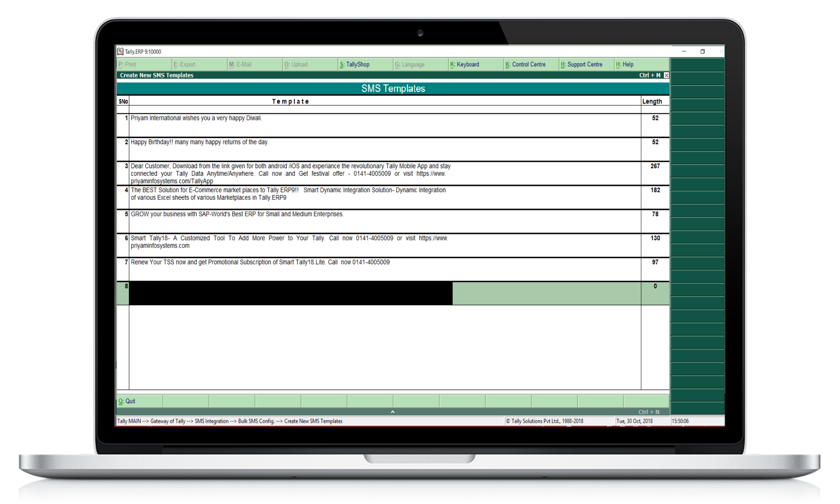
Task: Click the clock time 15:50:06
Action: tap(680, 421)
